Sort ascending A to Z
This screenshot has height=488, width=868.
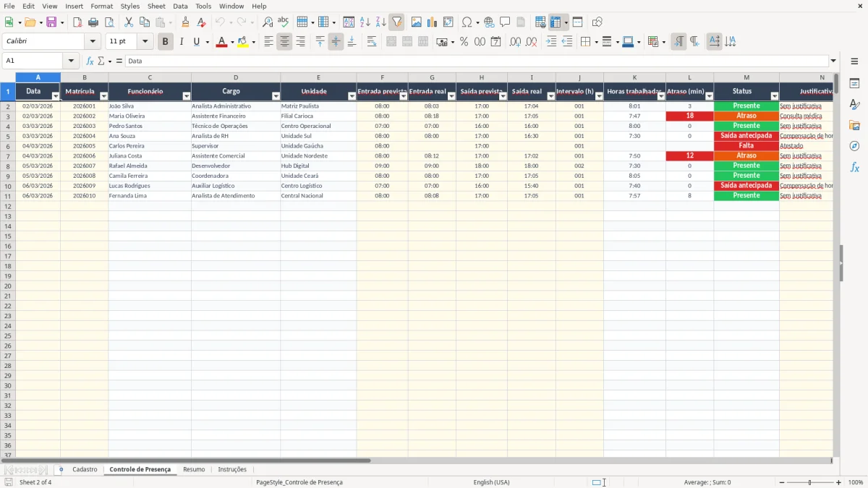365,22
